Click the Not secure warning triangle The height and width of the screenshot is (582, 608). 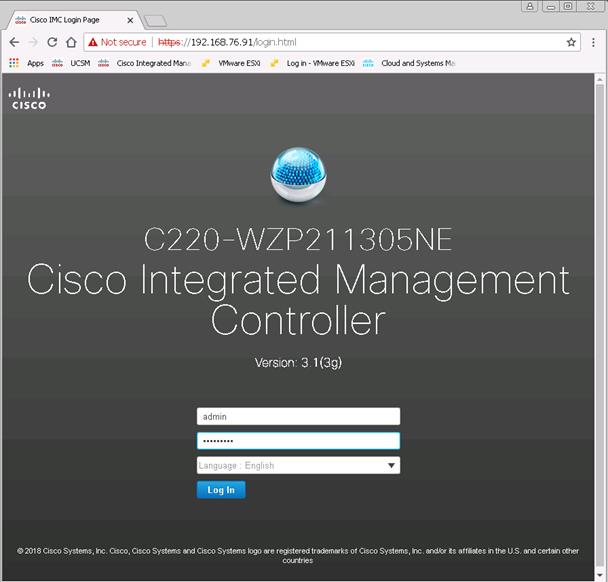(93, 42)
